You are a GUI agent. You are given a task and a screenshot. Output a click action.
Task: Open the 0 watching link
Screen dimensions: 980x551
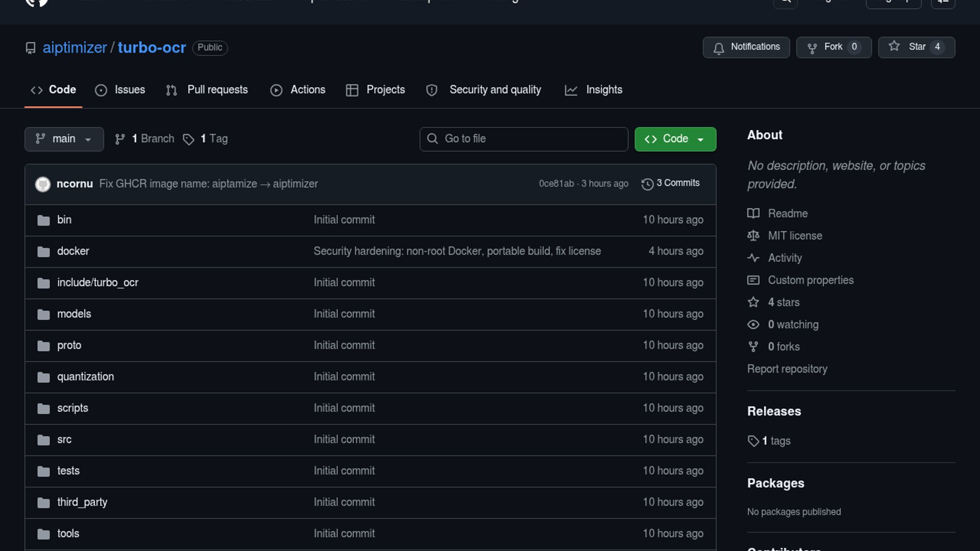pyautogui.click(x=793, y=324)
